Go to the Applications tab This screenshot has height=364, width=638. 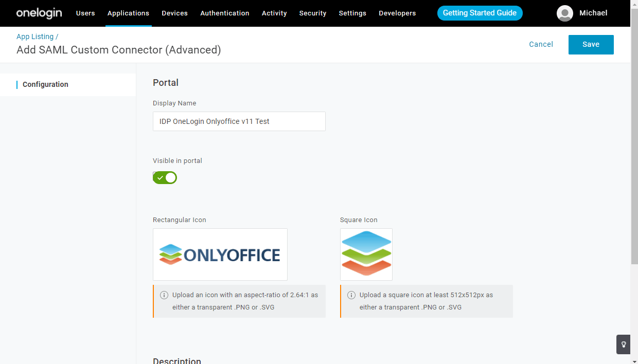coord(128,13)
